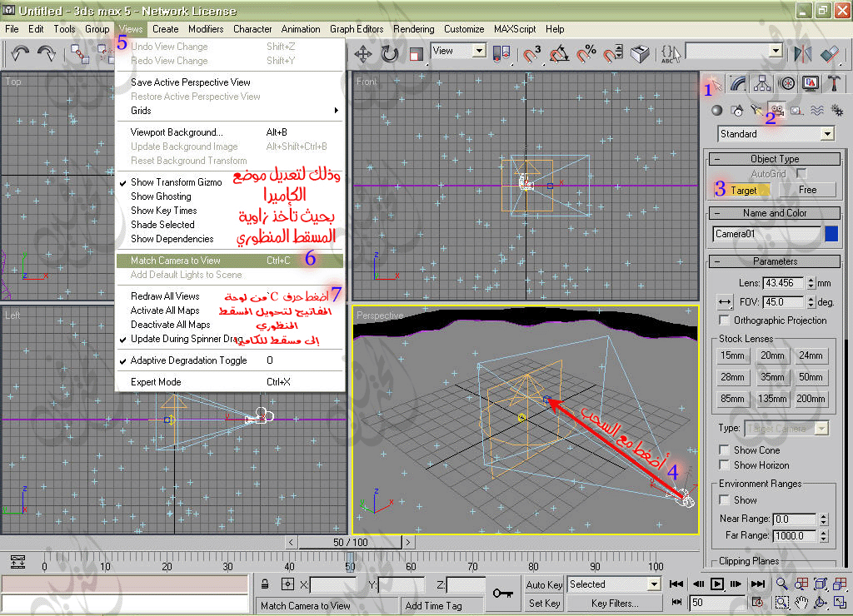Image resolution: width=853 pixels, height=616 pixels.
Task: Enable the AutoGrid checkbox
Action: pos(801,173)
